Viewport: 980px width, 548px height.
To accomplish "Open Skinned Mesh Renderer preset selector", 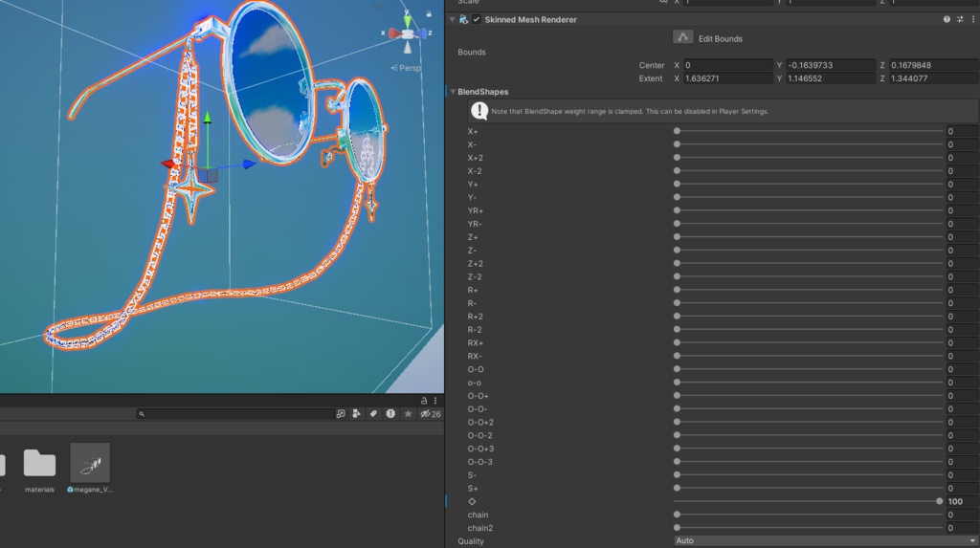I will coord(958,19).
